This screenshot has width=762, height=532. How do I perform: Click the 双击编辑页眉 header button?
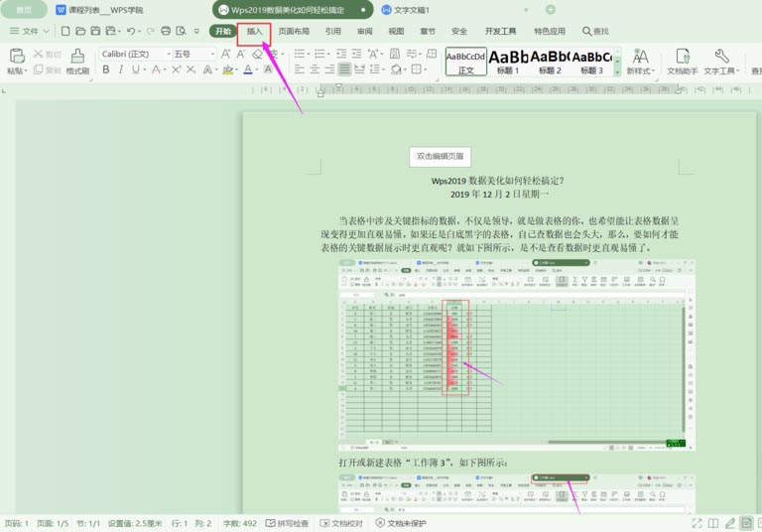(x=440, y=157)
